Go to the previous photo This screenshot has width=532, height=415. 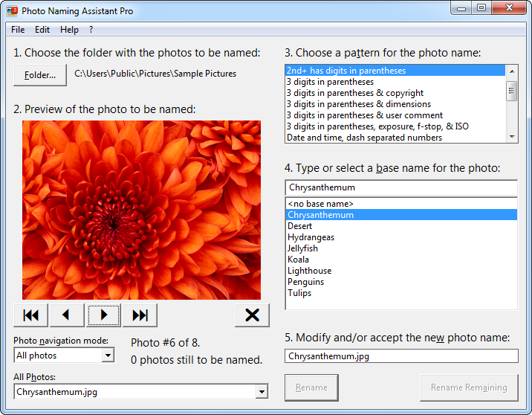[67, 315]
